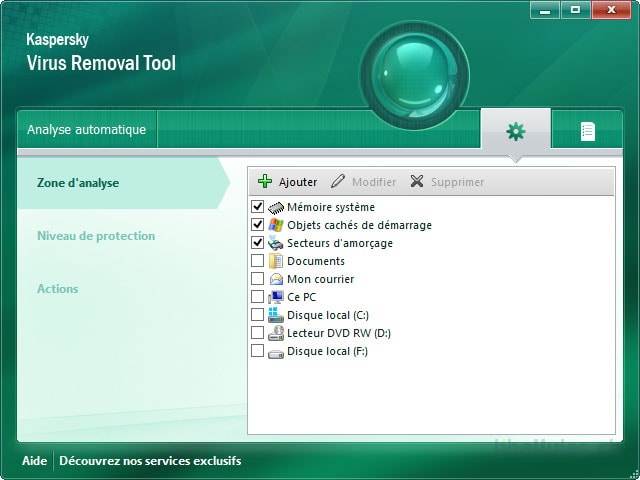Select the Secteurs d'amorçage text

click(340, 243)
